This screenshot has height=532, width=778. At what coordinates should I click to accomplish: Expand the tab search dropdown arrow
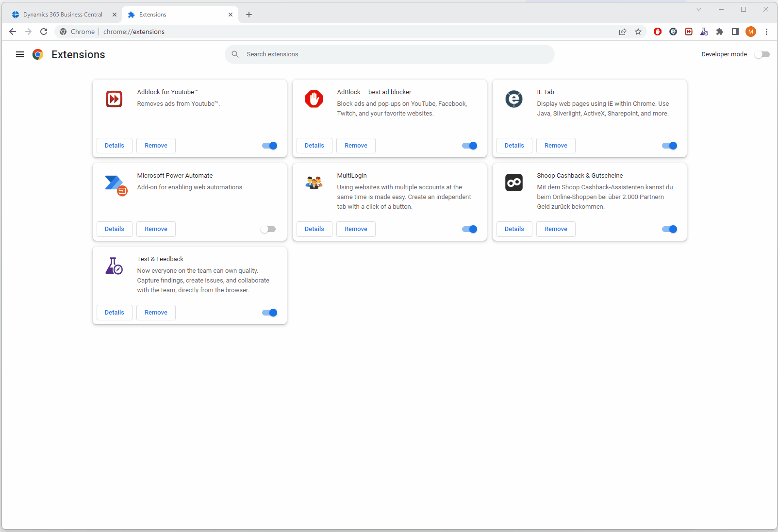pos(699,9)
